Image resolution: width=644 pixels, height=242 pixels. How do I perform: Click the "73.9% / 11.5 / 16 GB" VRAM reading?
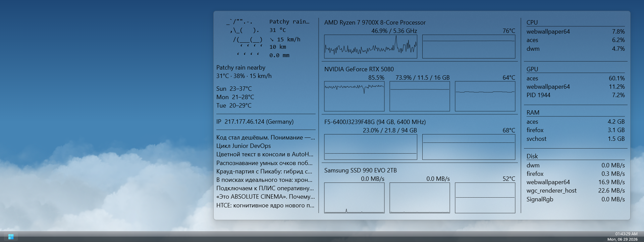tap(423, 78)
